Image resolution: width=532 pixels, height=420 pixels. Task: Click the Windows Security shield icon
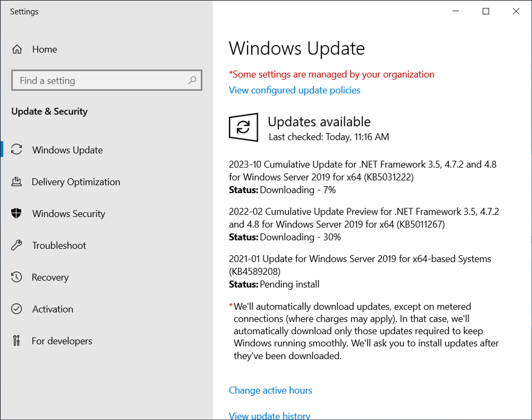pos(16,213)
